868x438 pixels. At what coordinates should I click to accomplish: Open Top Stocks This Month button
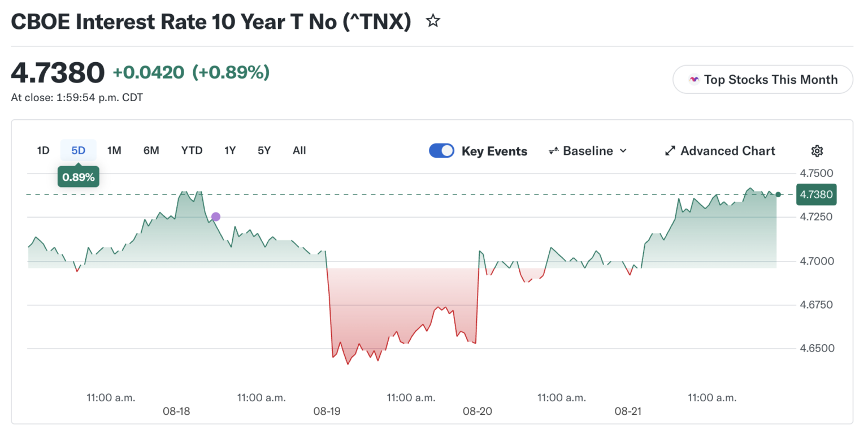762,80
